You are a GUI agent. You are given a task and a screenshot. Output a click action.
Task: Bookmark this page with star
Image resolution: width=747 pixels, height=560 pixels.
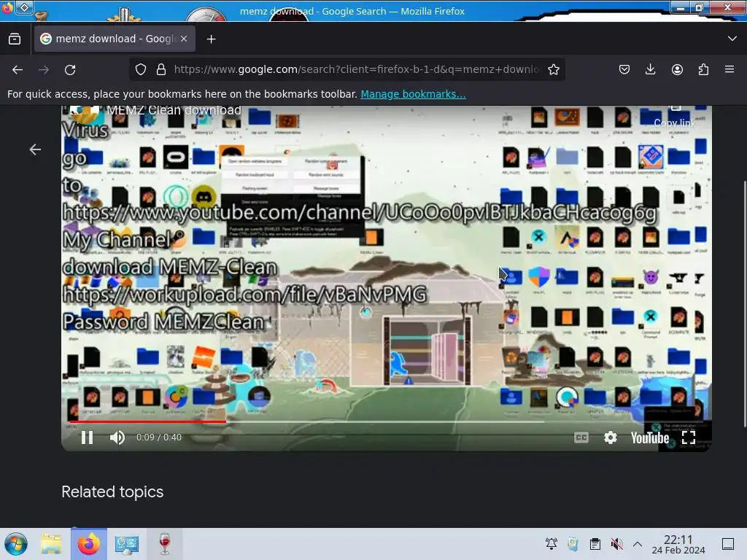click(553, 69)
